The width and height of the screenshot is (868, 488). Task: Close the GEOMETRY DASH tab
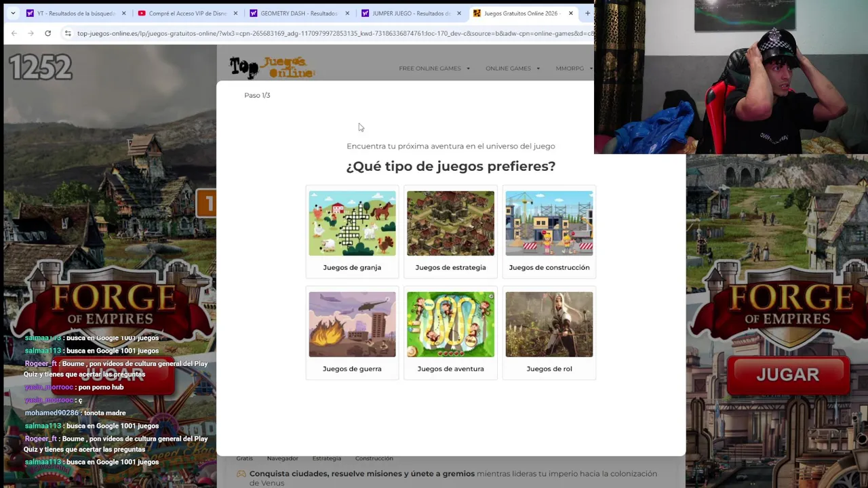point(347,13)
